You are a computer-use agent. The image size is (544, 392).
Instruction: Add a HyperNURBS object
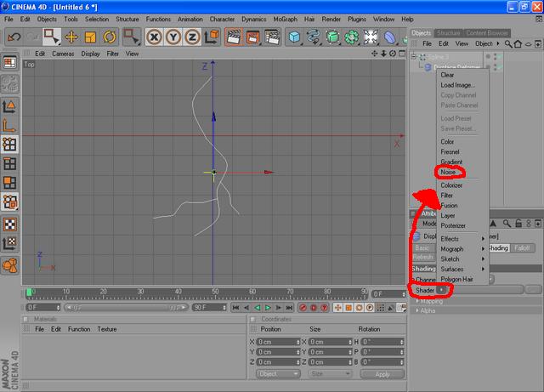coord(332,37)
